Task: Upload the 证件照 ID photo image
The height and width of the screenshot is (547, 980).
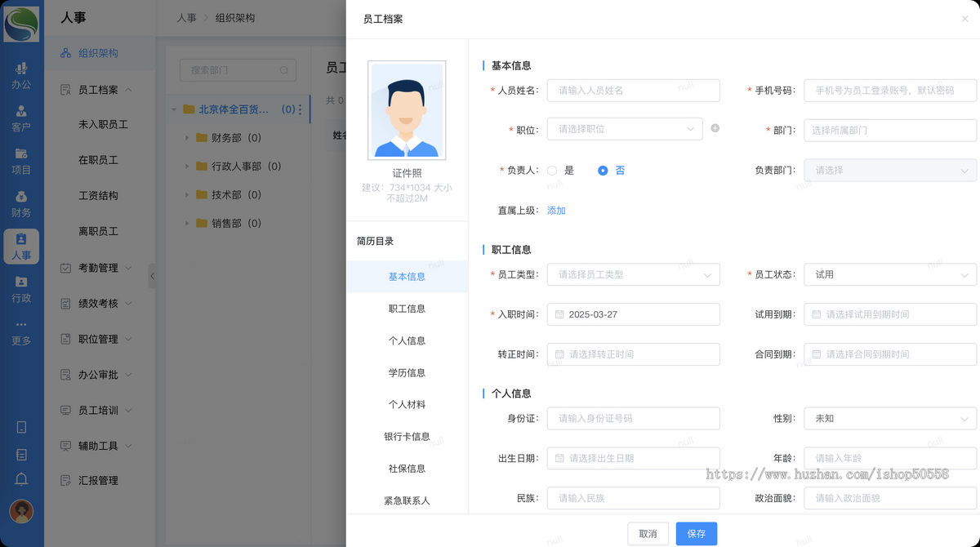Action: pos(407,110)
